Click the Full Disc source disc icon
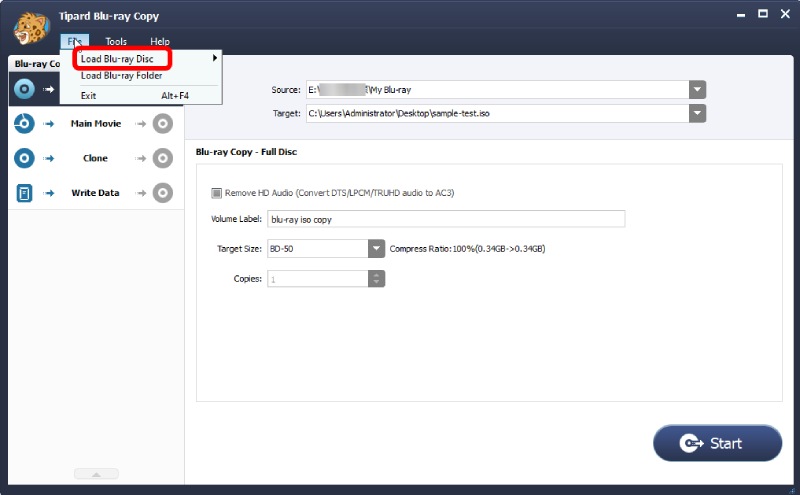Viewport: 800px width, 495px height. tap(24, 89)
